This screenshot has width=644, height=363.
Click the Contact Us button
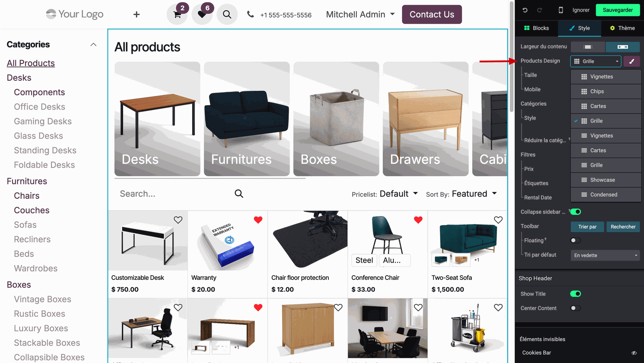pyautogui.click(x=432, y=14)
